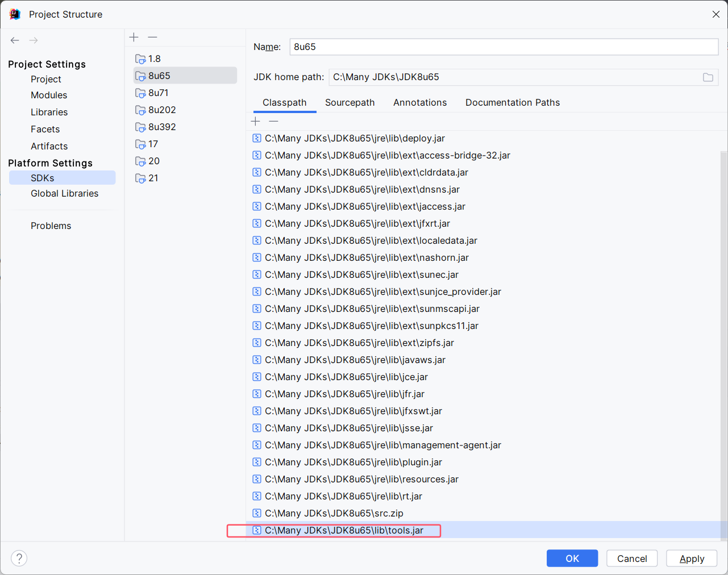Click archive icon of nashorn.jar row
The width and height of the screenshot is (728, 575).
tap(257, 257)
